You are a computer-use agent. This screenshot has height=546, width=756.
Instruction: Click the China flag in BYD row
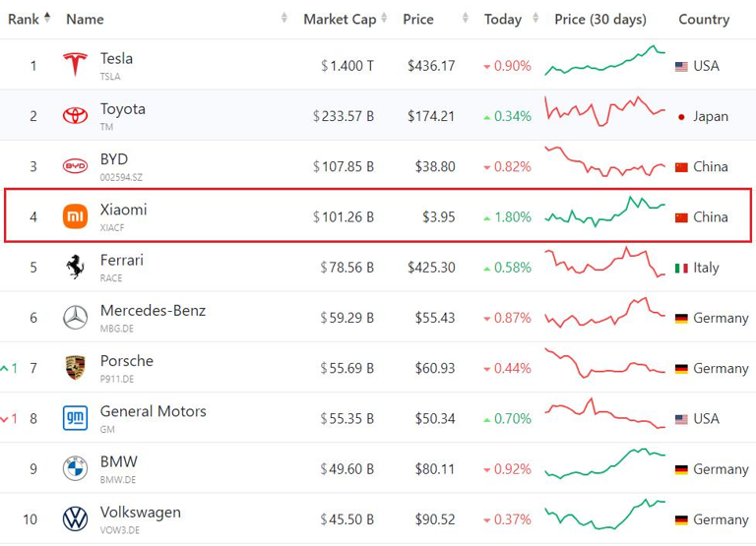(681, 167)
